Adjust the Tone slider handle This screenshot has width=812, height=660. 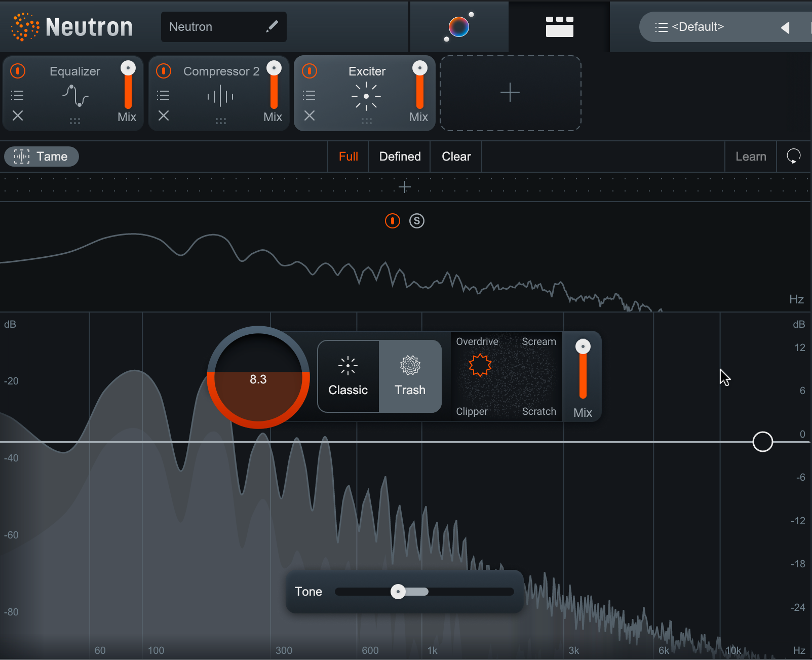(x=398, y=592)
